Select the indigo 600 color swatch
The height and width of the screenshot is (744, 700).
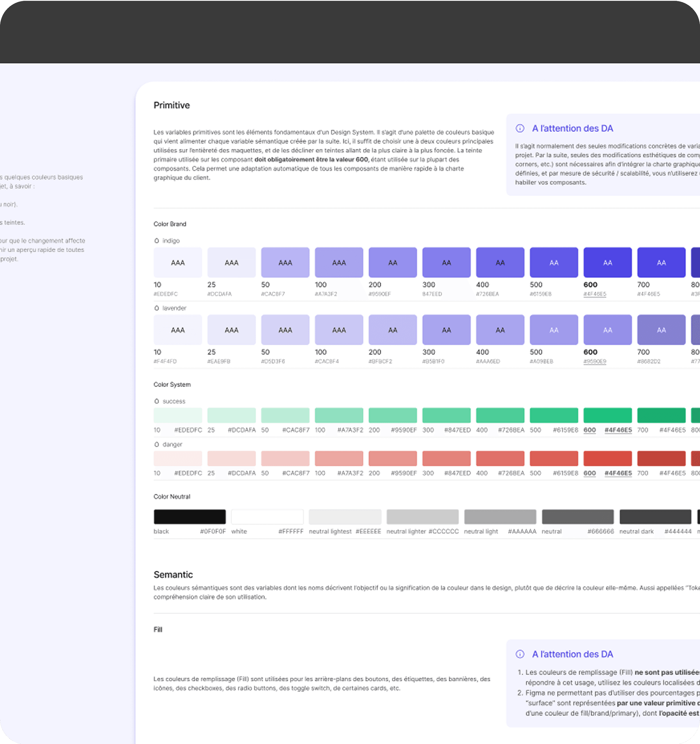pos(607,262)
